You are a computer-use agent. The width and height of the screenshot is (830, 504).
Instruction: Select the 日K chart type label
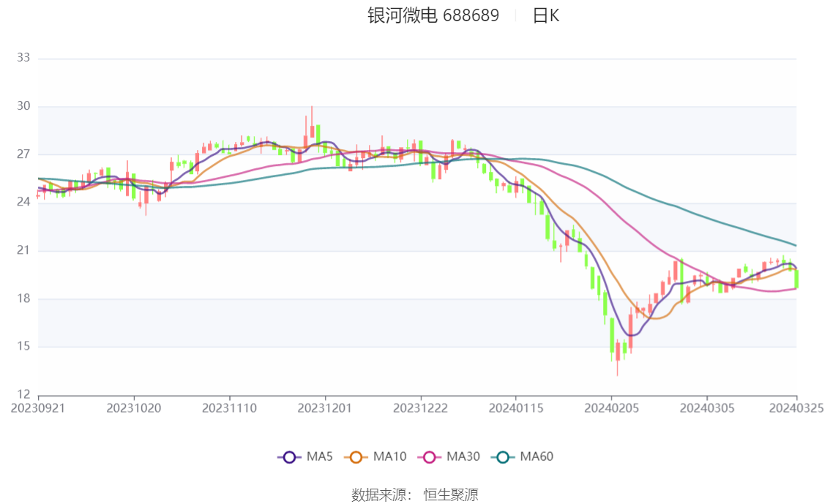click(546, 15)
